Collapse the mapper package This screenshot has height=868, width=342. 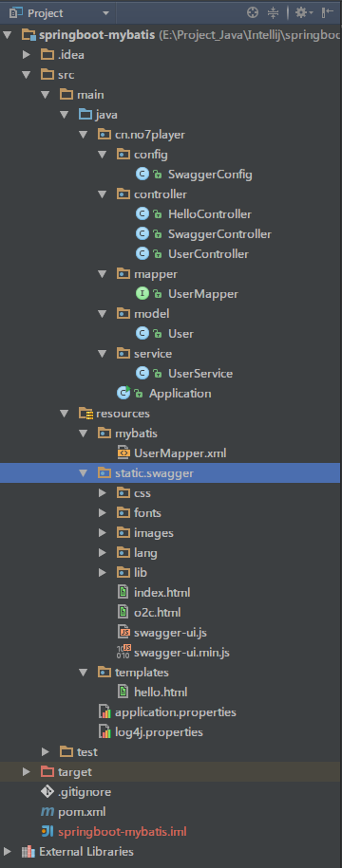102,274
